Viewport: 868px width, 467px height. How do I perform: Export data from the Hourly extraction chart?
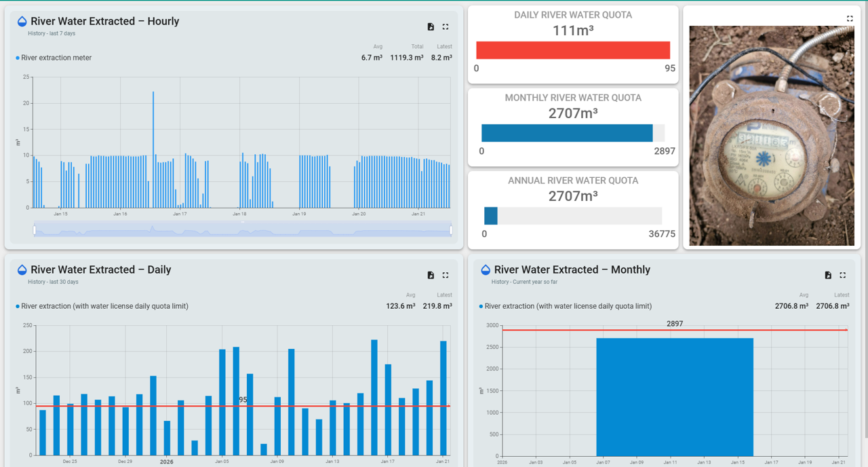pos(431,26)
